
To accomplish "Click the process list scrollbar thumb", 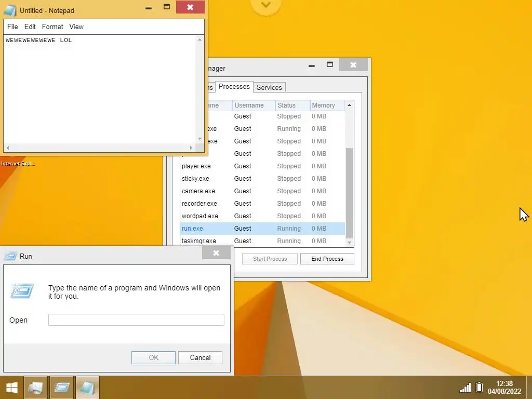I will pos(349,193).
